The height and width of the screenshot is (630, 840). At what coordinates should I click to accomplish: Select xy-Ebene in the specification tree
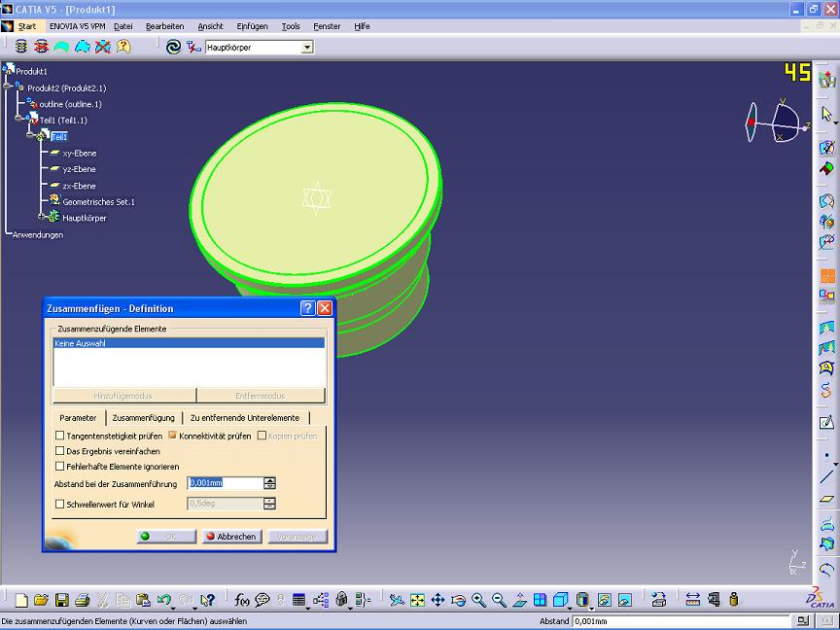(x=80, y=154)
